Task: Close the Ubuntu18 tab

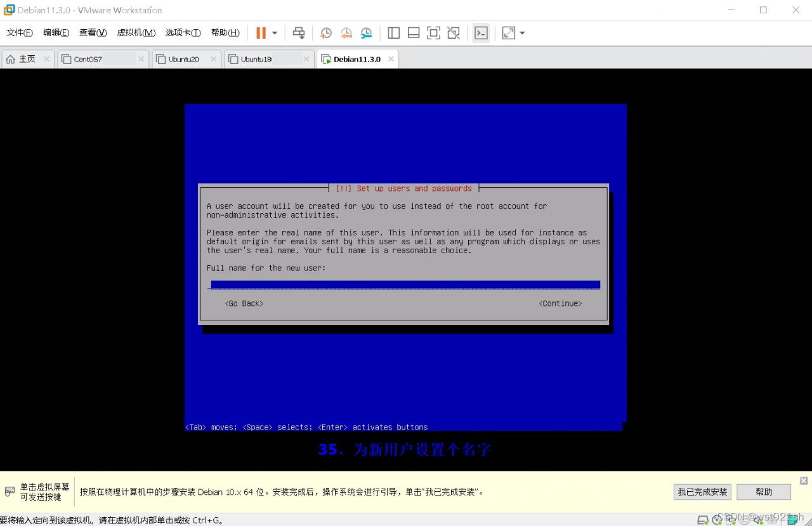Action: (x=306, y=59)
